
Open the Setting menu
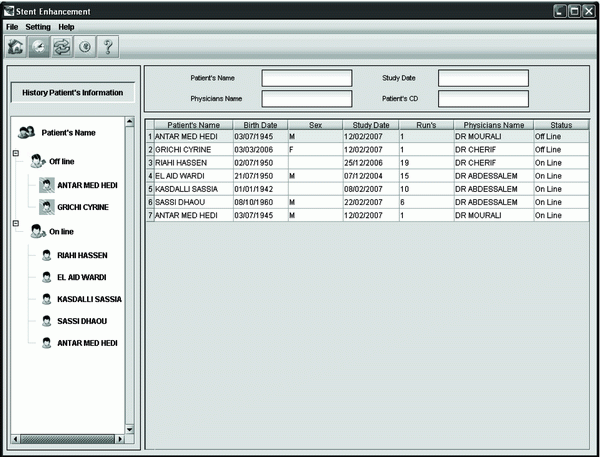coord(38,27)
